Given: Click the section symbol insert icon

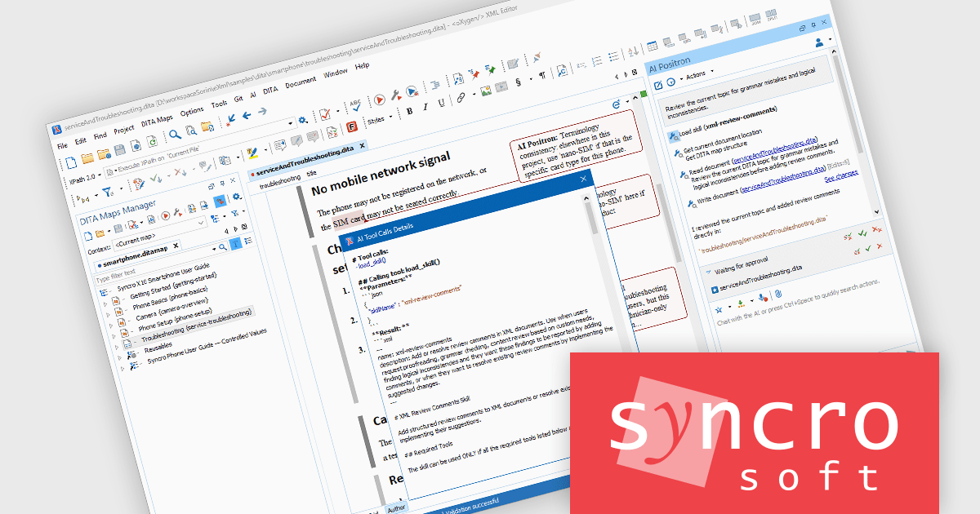Looking at the screenshot, I should tap(519, 82).
